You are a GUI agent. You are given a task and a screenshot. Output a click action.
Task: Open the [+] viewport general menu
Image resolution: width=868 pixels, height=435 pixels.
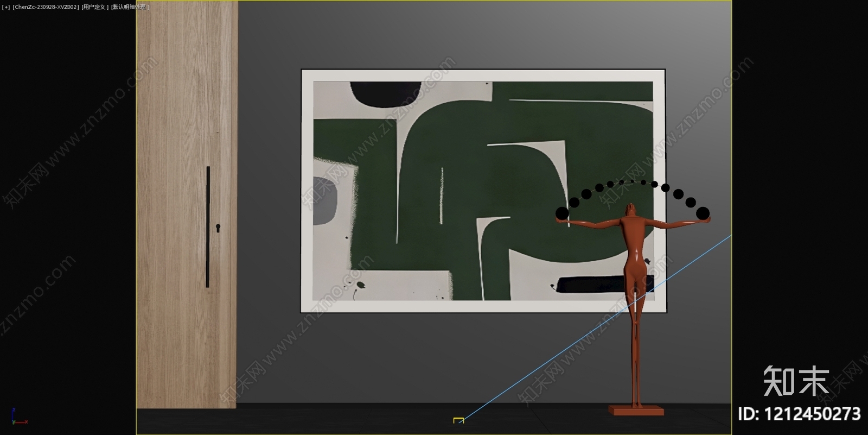click(x=6, y=7)
